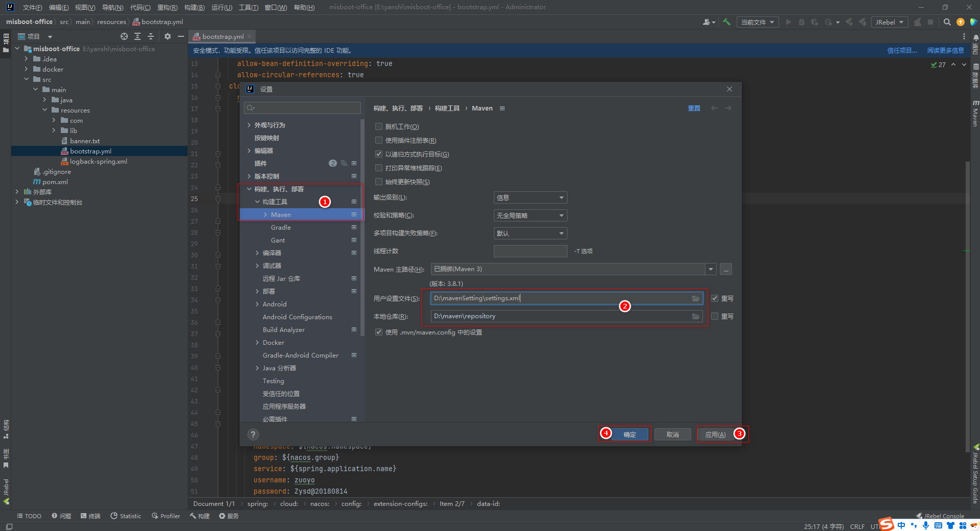Go back using Settings back arrow
This screenshot has height=531, width=980.
tap(715, 108)
